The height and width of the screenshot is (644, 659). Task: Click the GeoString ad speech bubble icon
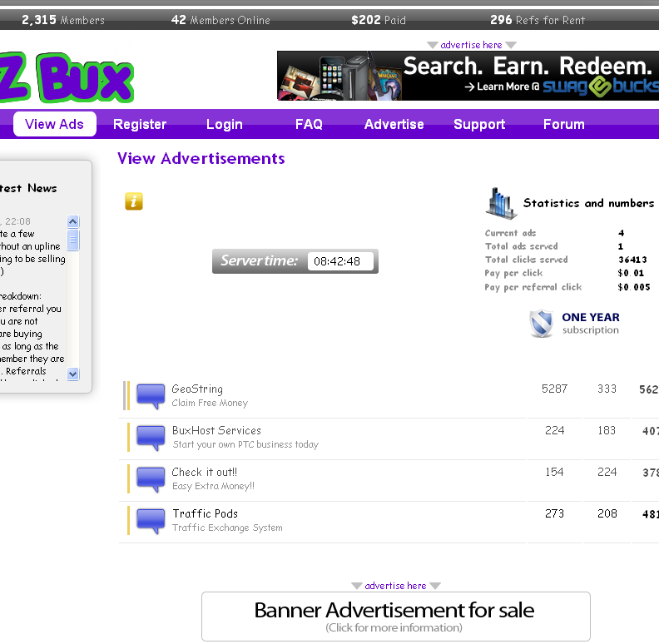[x=151, y=396]
